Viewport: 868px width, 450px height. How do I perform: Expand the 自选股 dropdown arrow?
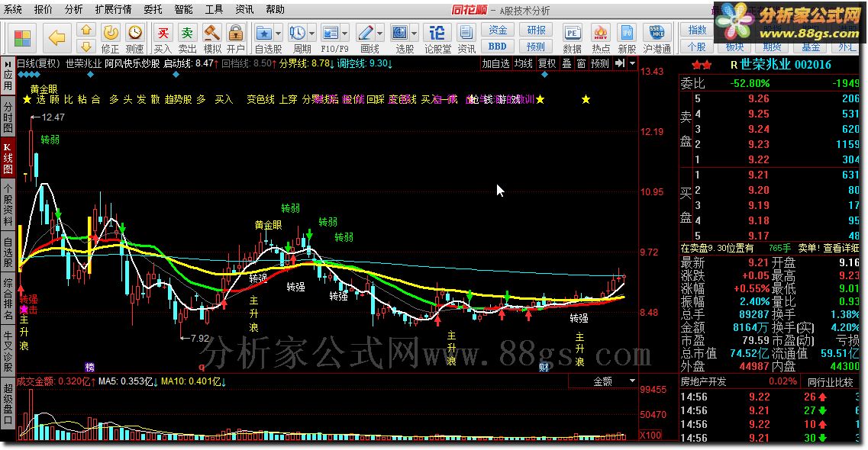point(279,33)
